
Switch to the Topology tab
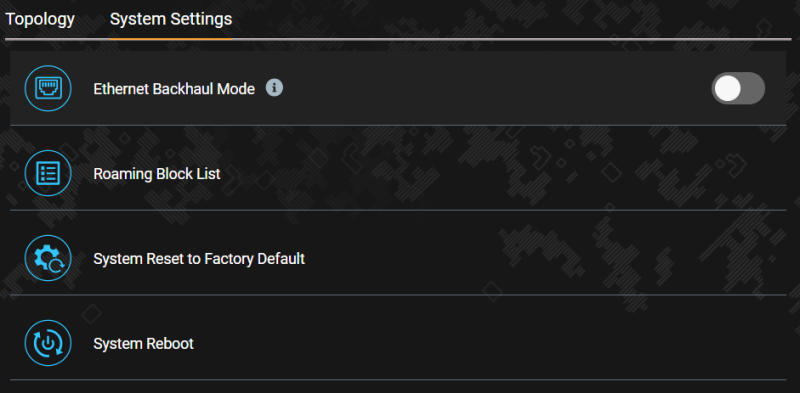pyautogui.click(x=40, y=19)
